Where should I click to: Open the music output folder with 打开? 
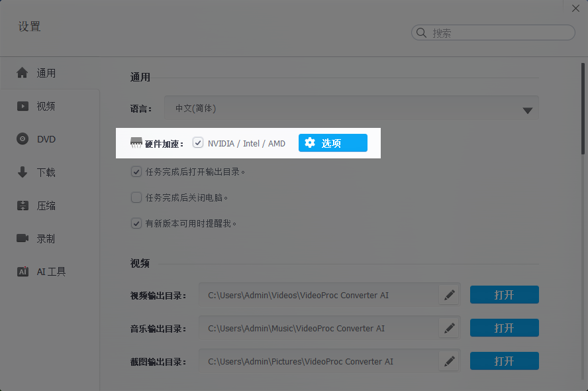pyautogui.click(x=505, y=328)
